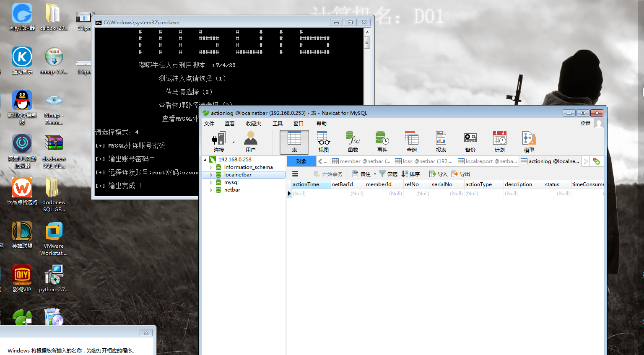Open the 事件 (Event) toolbar icon
Image resolution: width=644 pixels, height=355 pixels.
click(x=382, y=142)
